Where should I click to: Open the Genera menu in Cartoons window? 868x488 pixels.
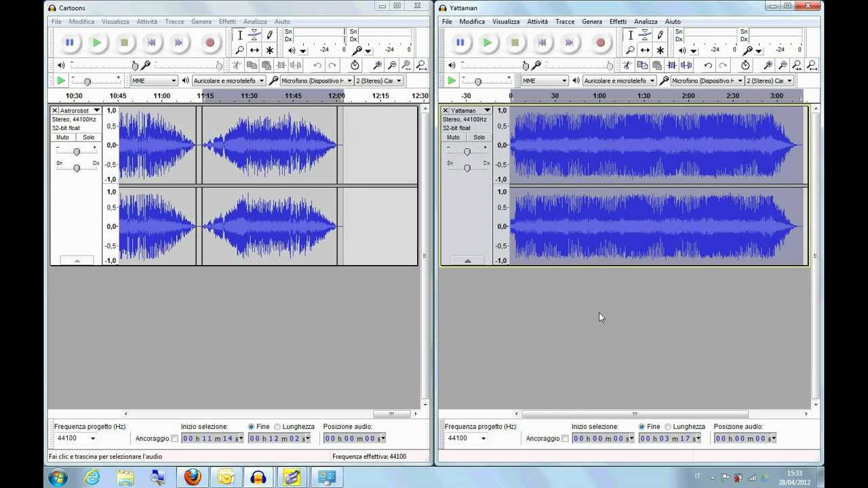click(201, 22)
